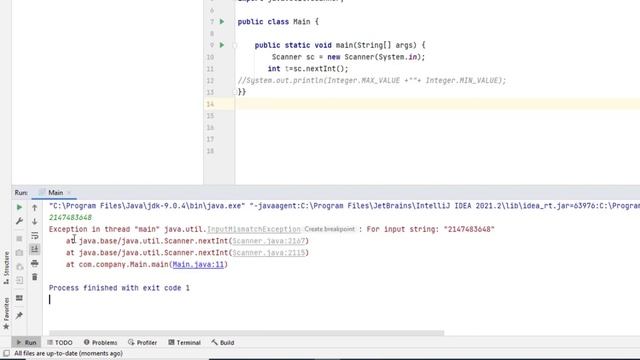
Task: Click the dump threads camera icon
Action: pos(19,253)
